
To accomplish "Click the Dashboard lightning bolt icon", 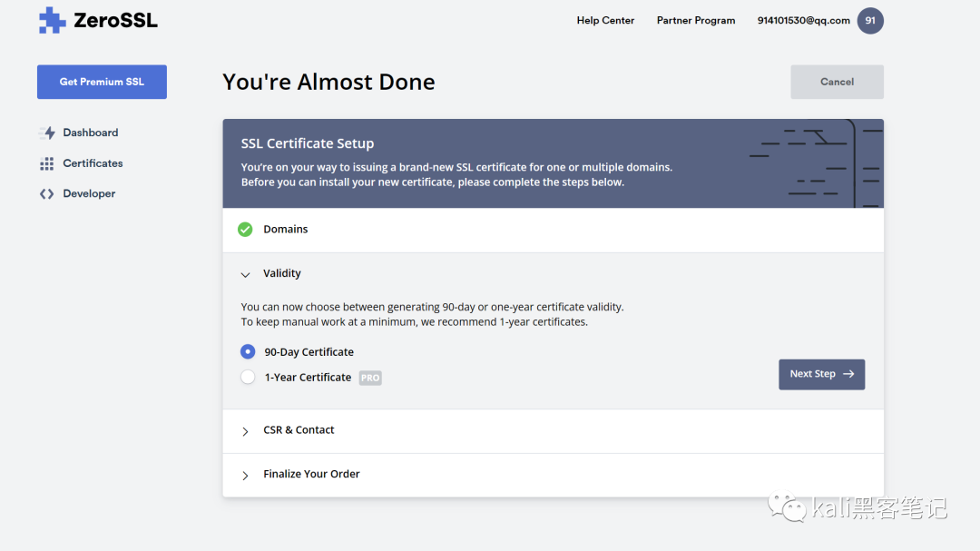I will pyautogui.click(x=47, y=133).
